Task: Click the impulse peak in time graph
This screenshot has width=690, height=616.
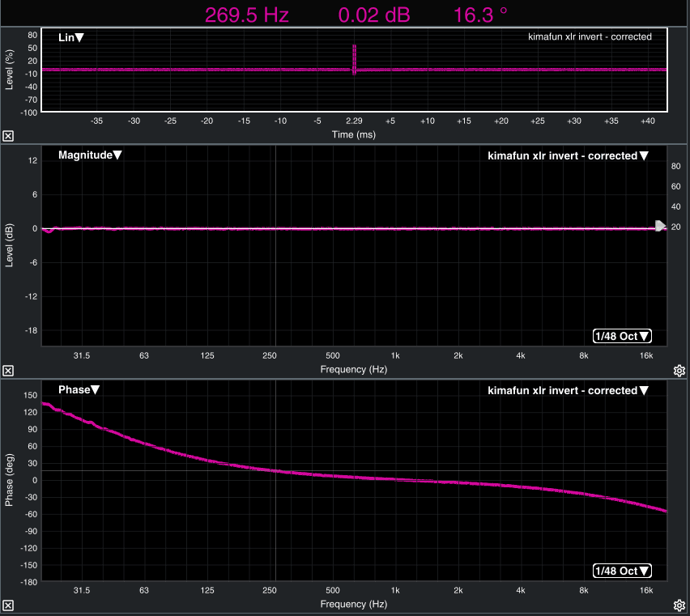Action: click(x=354, y=59)
